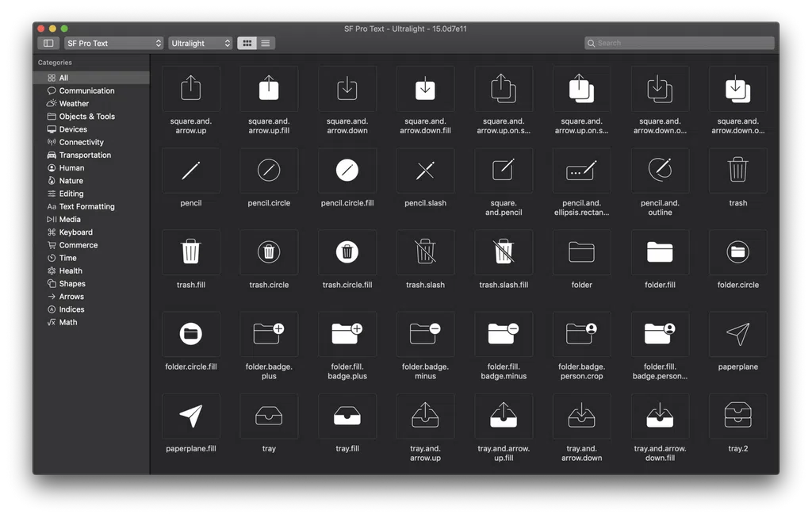The height and width of the screenshot is (518, 812).
Task: Open the SF Pro Text font dropdown
Action: pyautogui.click(x=114, y=43)
